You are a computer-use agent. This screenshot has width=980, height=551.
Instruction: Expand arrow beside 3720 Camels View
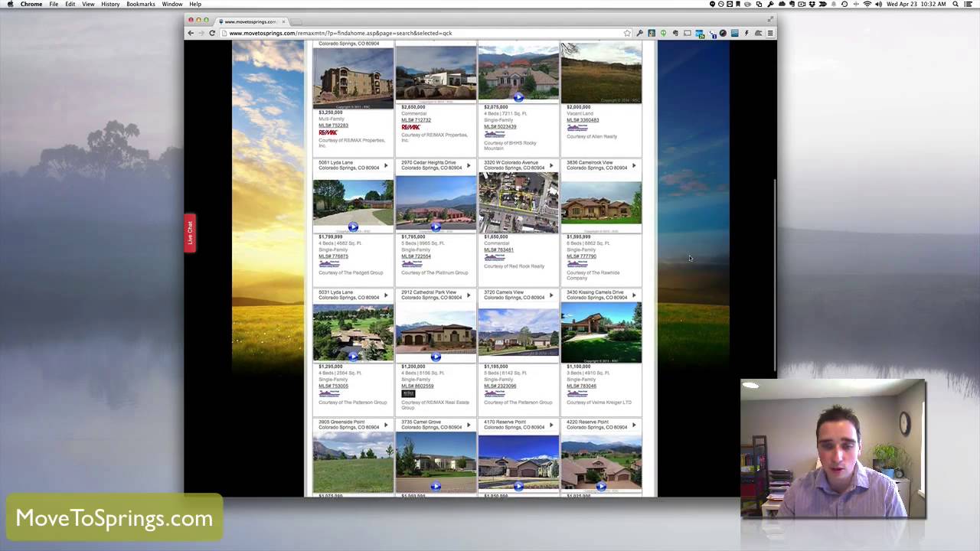tap(551, 295)
